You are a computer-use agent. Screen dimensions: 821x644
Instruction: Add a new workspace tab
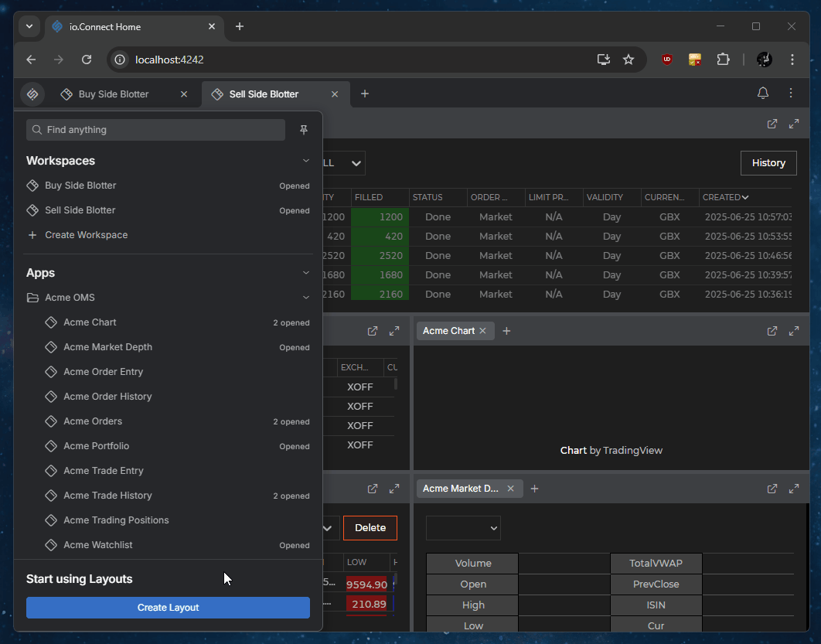coord(365,94)
